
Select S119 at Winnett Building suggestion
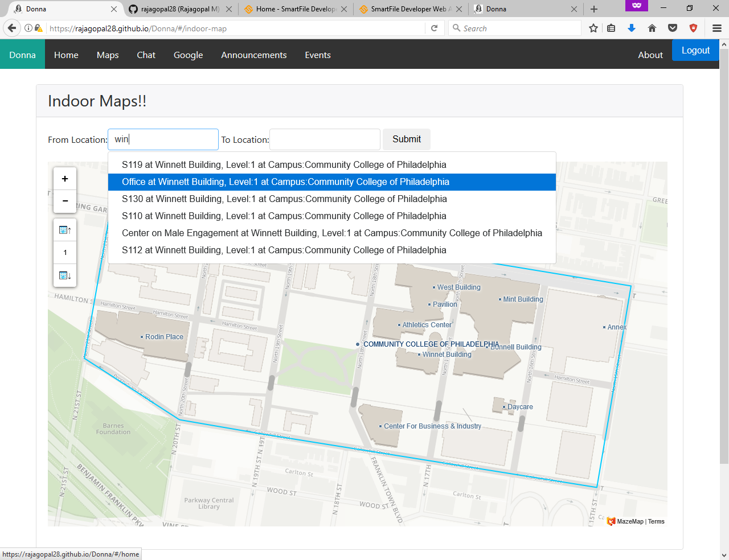[x=332, y=165]
